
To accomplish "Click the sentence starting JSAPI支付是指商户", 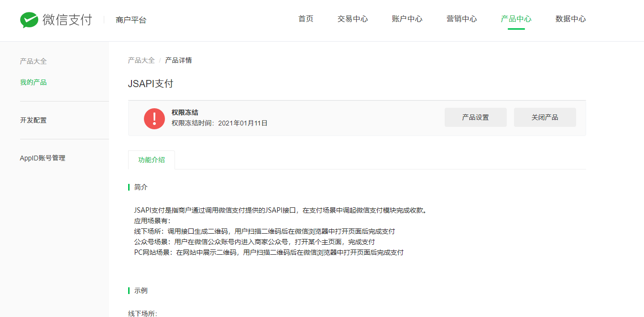I will click(x=280, y=210).
